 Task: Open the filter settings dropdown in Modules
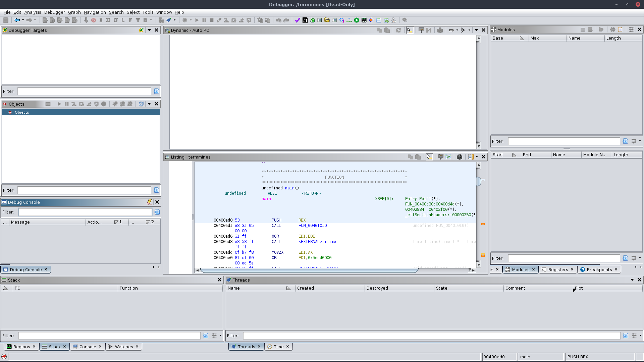(634, 141)
